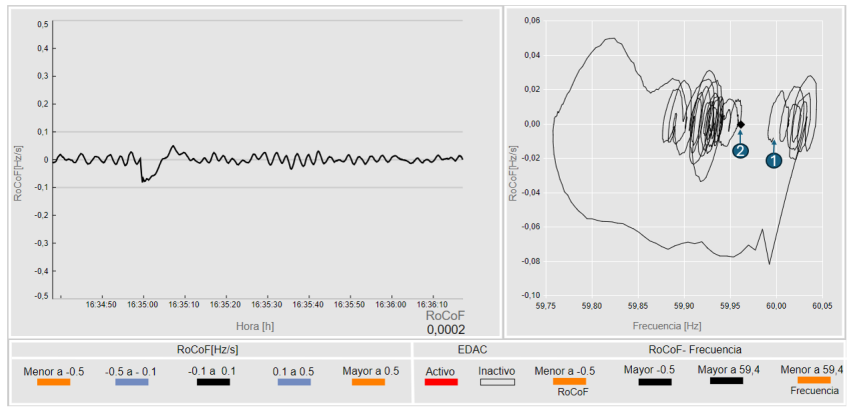Screen dimensions: 854x415
Task: Click the black -0.1 a 0.1 swatch
Action: point(213,382)
